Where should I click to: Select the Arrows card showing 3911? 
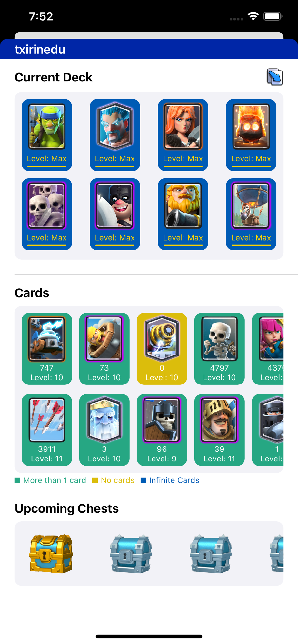tap(47, 430)
